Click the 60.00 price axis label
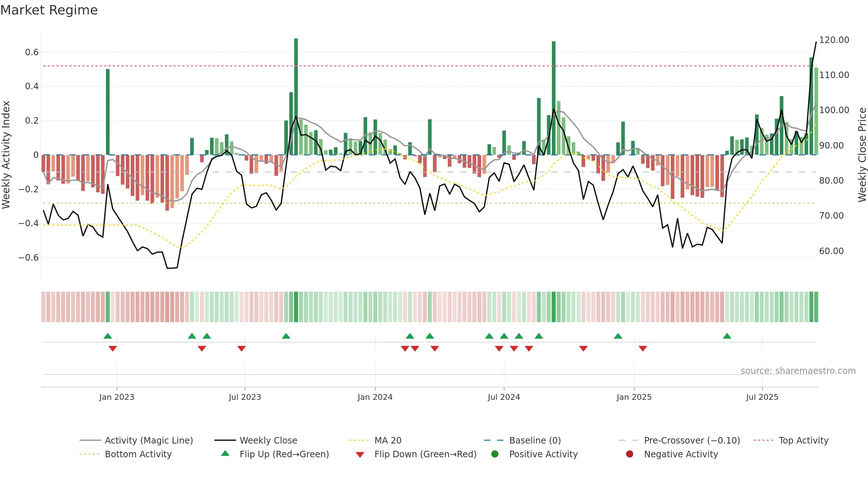Screen dimensions: 868x488 [x=831, y=251]
